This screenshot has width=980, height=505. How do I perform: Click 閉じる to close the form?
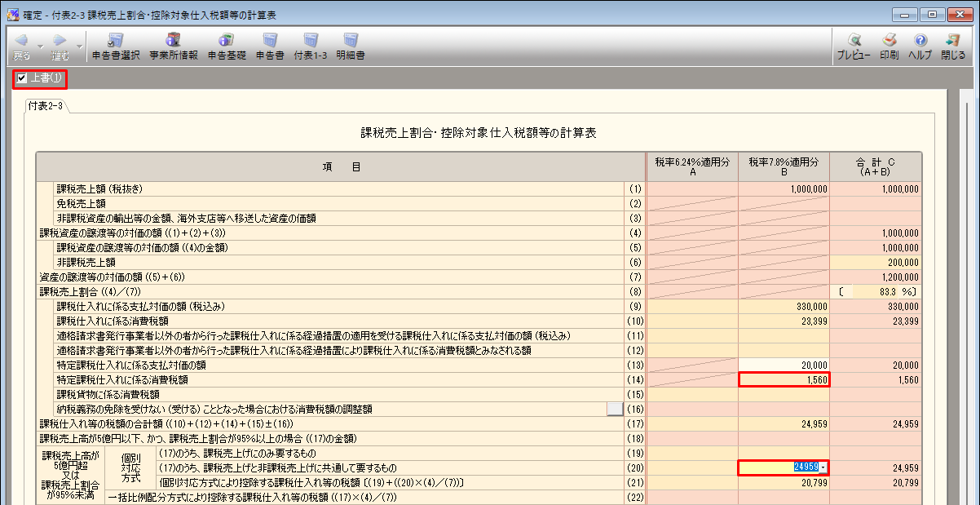[952, 47]
